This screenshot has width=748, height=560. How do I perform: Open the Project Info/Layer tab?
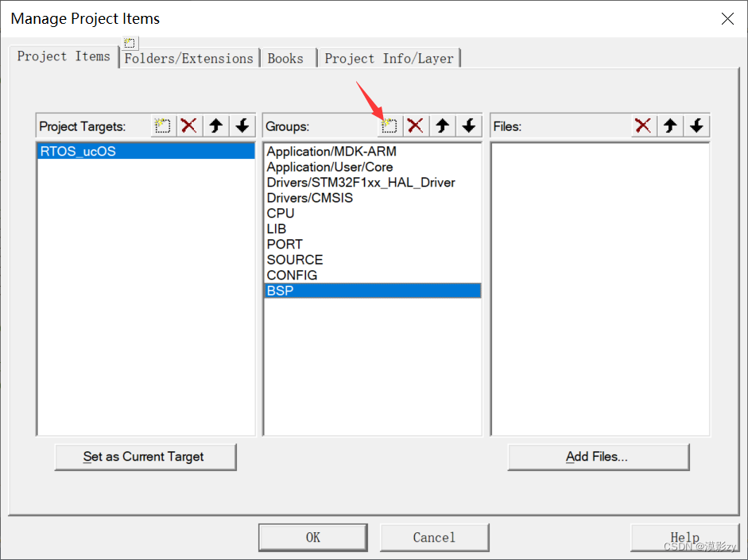point(390,58)
